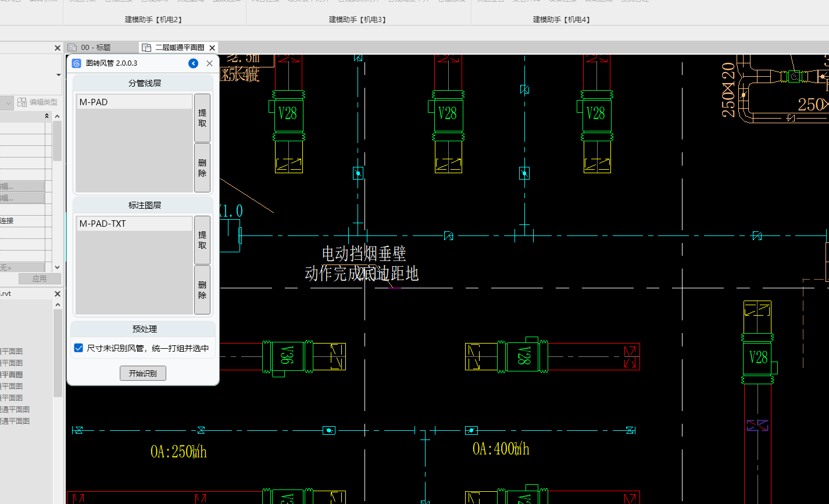Click the blue back arrow in 图转风管 dialog
The image size is (829, 504).
coord(194,63)
